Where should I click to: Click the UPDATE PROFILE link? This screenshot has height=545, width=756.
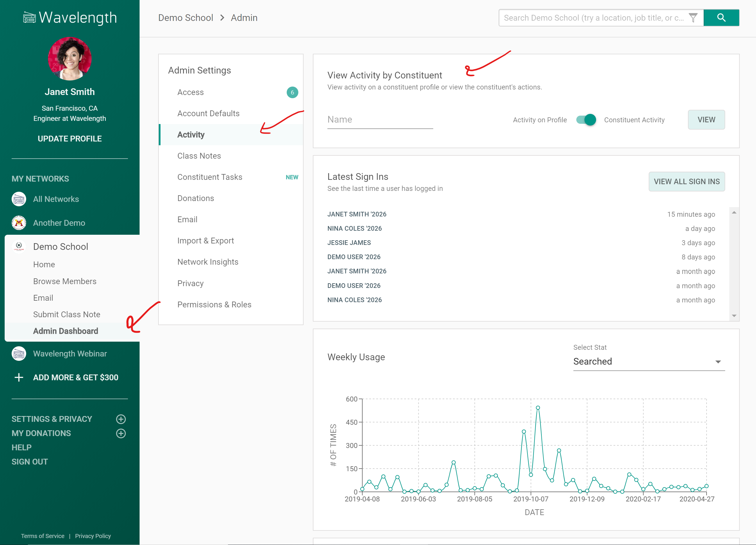click(x=69, y=139)
